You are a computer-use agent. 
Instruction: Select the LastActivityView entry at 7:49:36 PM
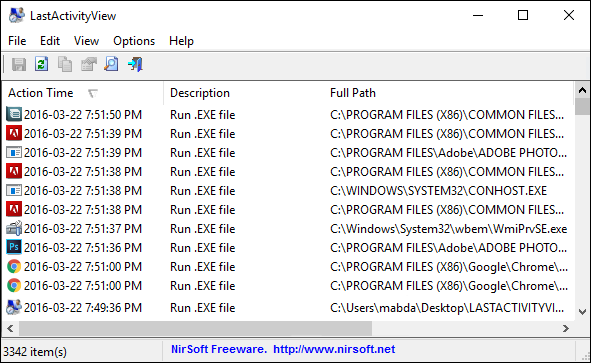coord(288,308)
